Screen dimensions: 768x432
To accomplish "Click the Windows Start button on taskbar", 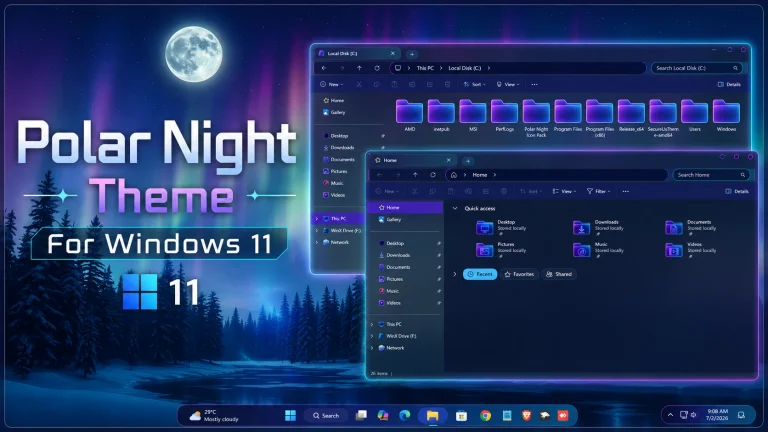I will click(x=290, y=415).
